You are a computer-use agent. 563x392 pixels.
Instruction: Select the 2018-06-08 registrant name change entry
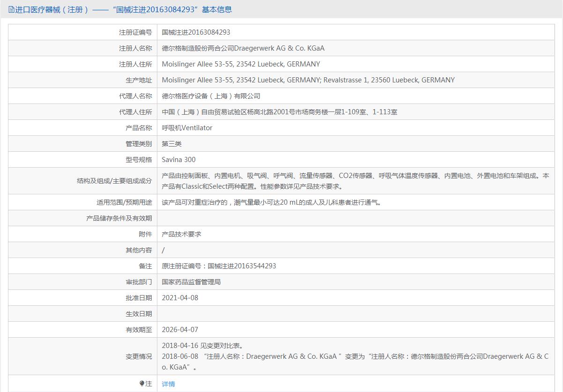pos(356,362)
